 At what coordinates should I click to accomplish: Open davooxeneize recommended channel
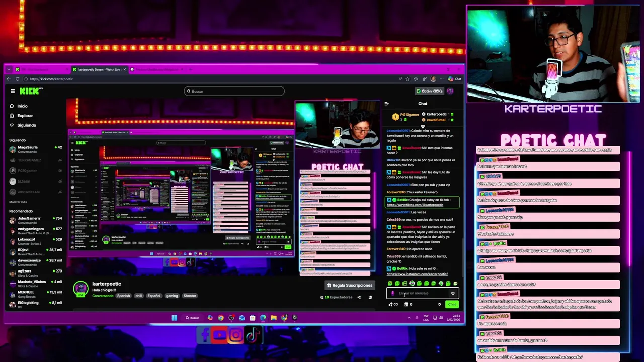pyautogui.click(x=35, y=262)
